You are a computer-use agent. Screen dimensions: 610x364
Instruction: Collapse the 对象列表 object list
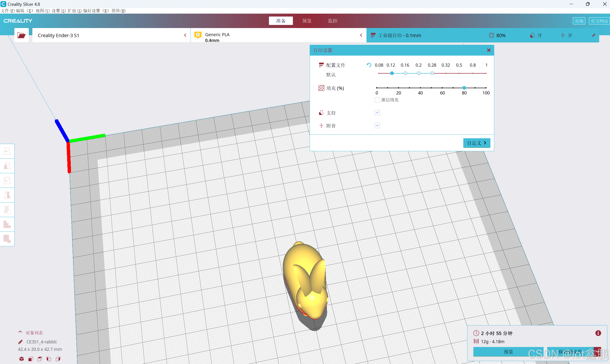click(x=20, y=332)
